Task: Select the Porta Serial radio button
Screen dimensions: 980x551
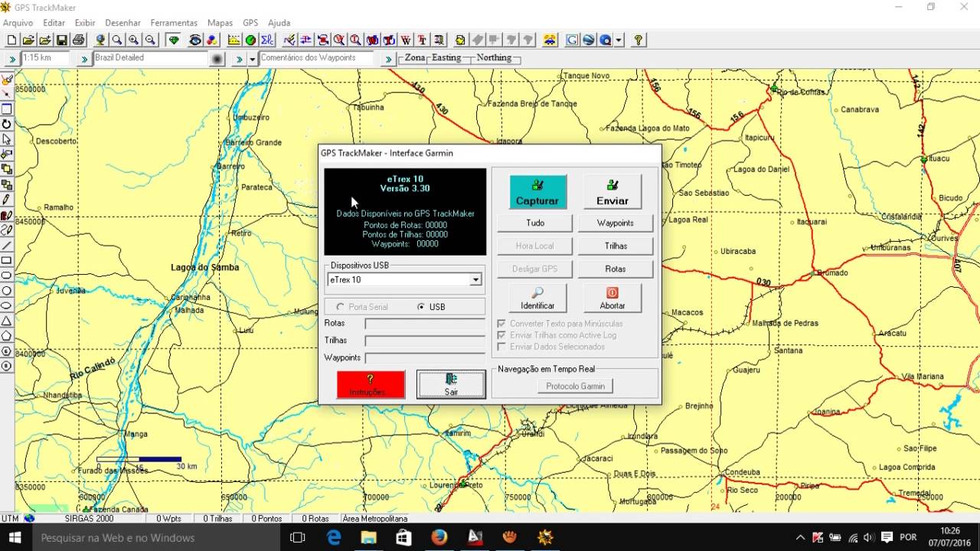Action: [x=341, y=307]
